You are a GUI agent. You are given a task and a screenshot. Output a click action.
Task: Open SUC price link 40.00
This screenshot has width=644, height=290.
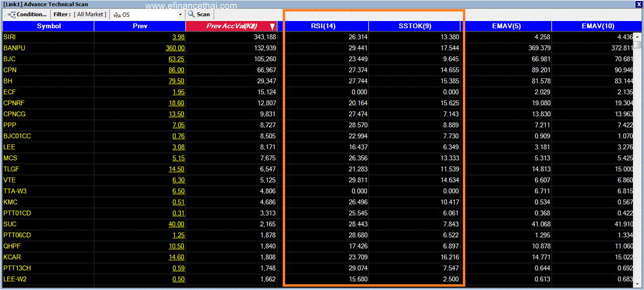[x=176, y=224]
